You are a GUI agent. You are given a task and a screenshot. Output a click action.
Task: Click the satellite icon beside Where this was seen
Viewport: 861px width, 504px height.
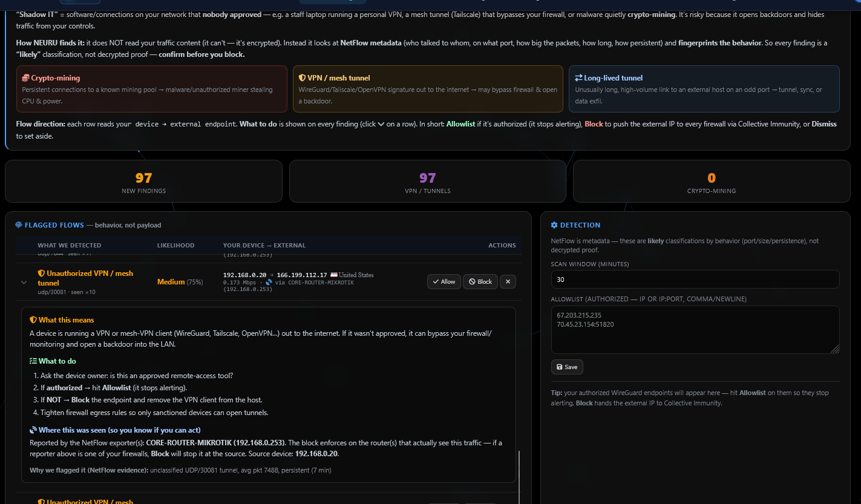(x=33, y=430)
